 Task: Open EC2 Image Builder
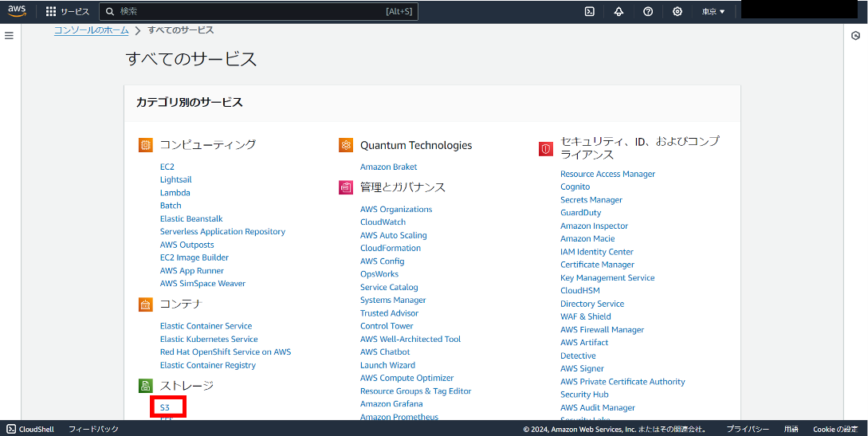194,257
